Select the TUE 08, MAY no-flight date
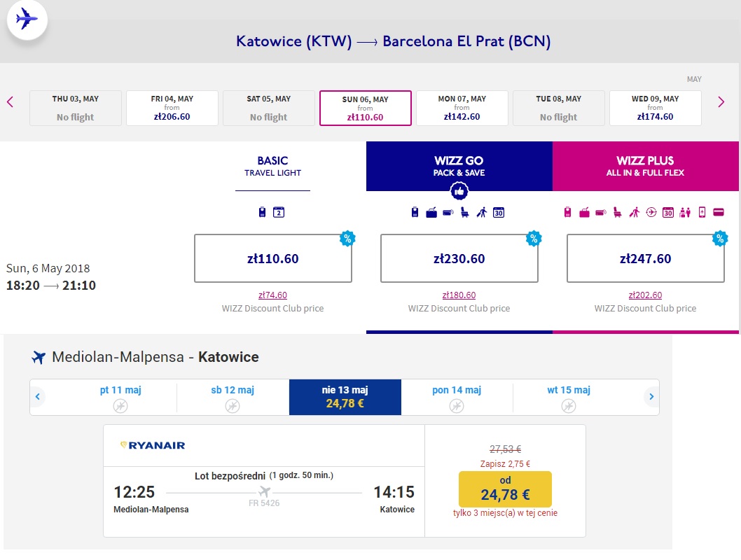This screenshot has width=741, height=560. pyautogui.click(x=559, y=108)
